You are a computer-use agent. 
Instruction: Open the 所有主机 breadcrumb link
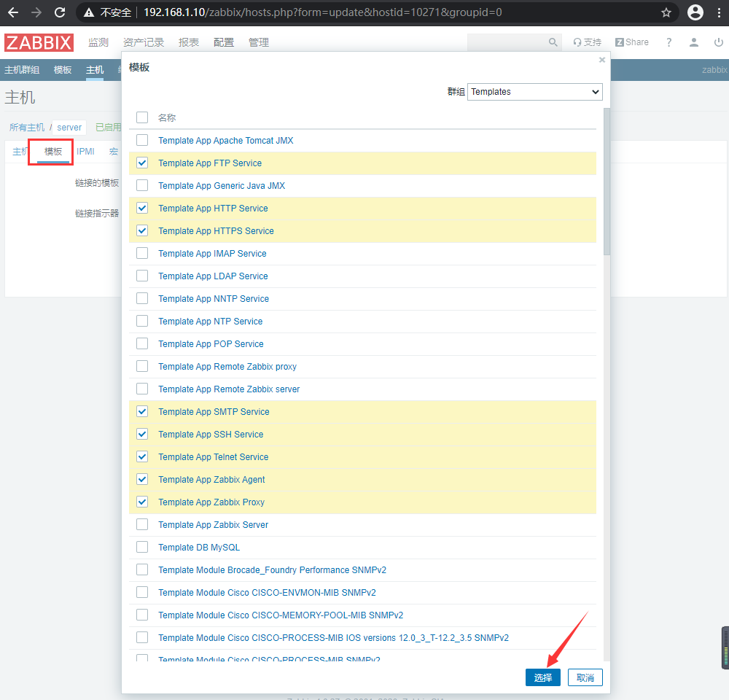click(27, 128)
